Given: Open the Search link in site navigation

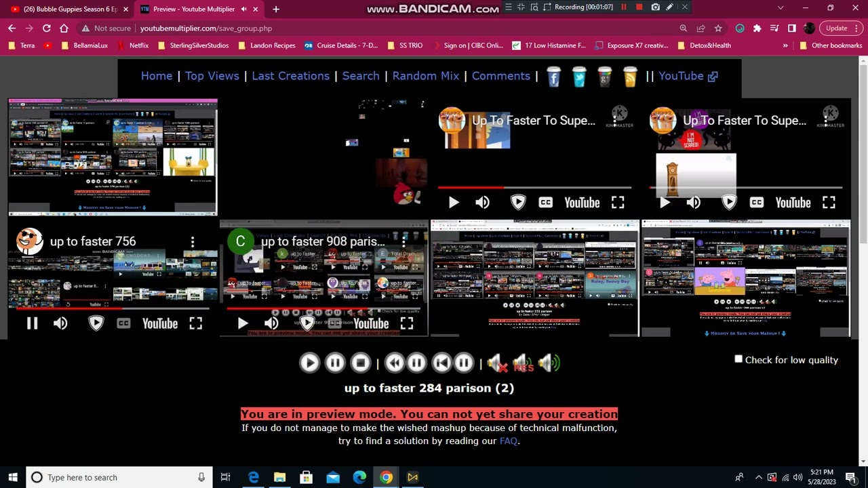Looking at the screenshot, I should (x=361, y=76).
